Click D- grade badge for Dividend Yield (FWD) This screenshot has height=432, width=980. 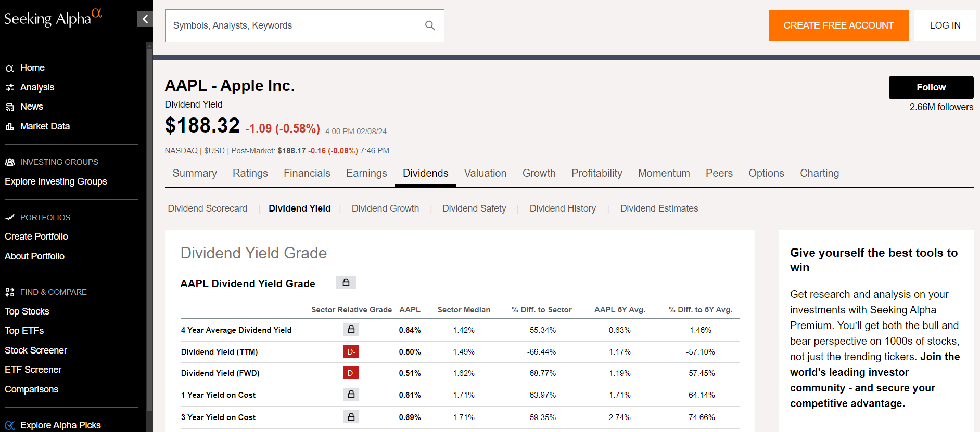click(351, 373)
